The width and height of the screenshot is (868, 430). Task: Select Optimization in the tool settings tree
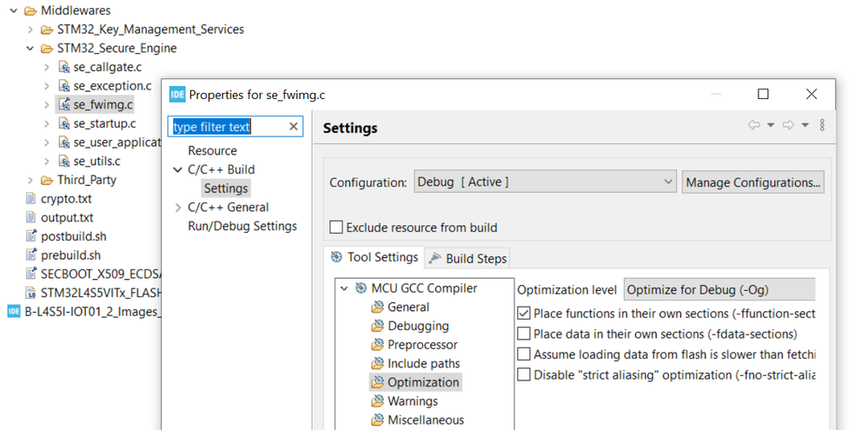423,382
